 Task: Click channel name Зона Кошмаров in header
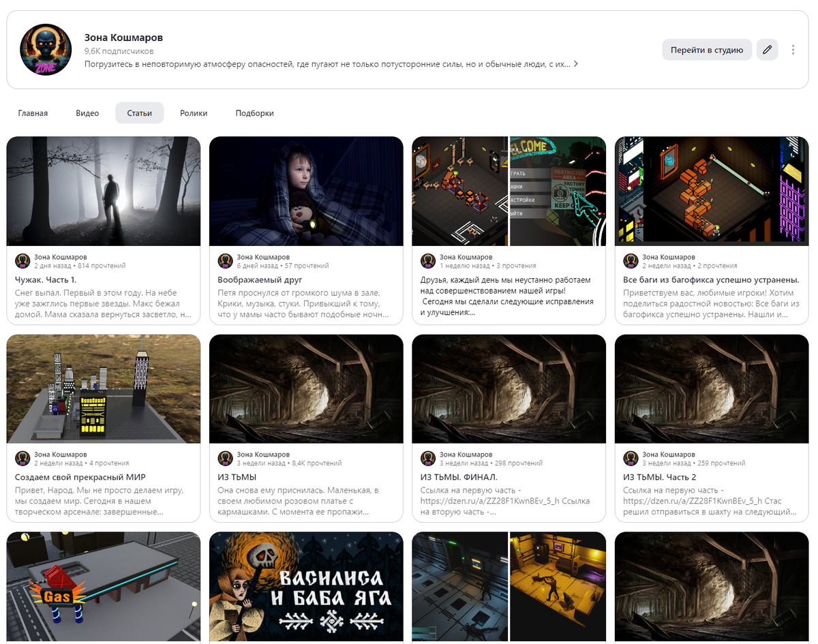(123, 37)
